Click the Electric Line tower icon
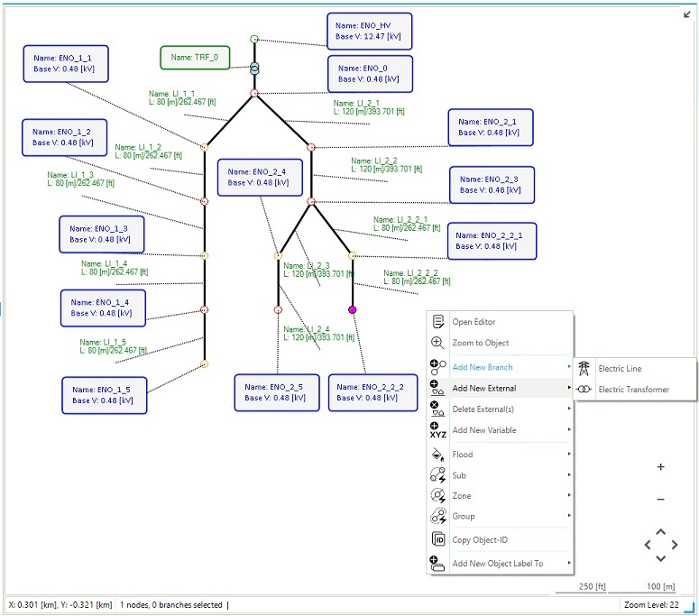Image resolution: width=699 pixels, height=616 pixels. point(584,368)
